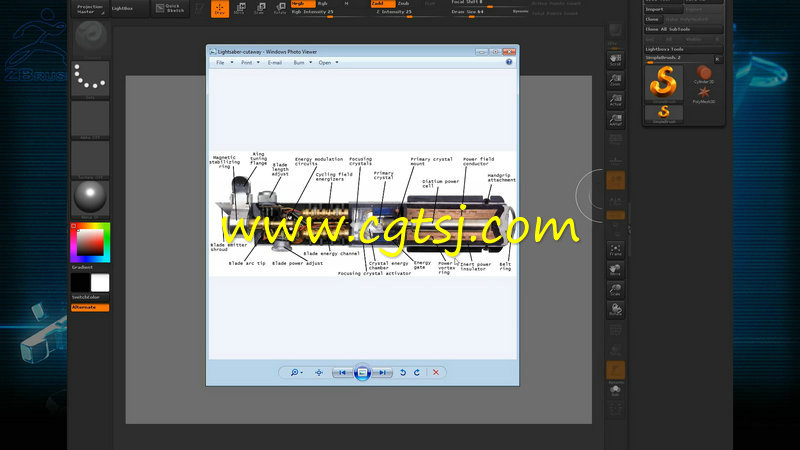
Task: Open the File menu in Photo Viewer
Action: tap(224, 63)
